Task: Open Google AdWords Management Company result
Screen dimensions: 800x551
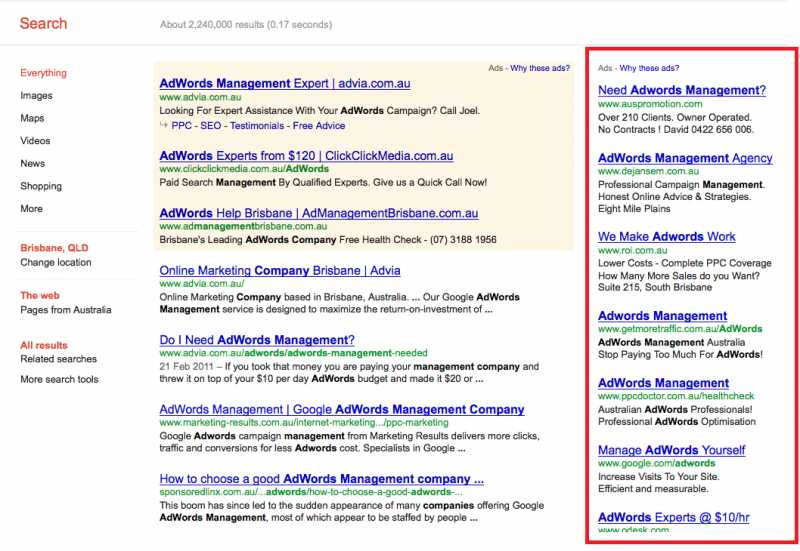Action: tap(342, 409)
